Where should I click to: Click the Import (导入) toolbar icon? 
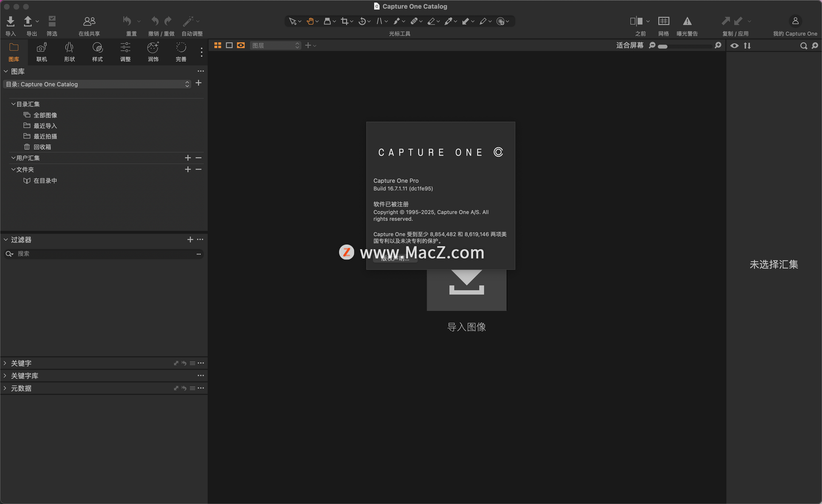coord(11,21)
